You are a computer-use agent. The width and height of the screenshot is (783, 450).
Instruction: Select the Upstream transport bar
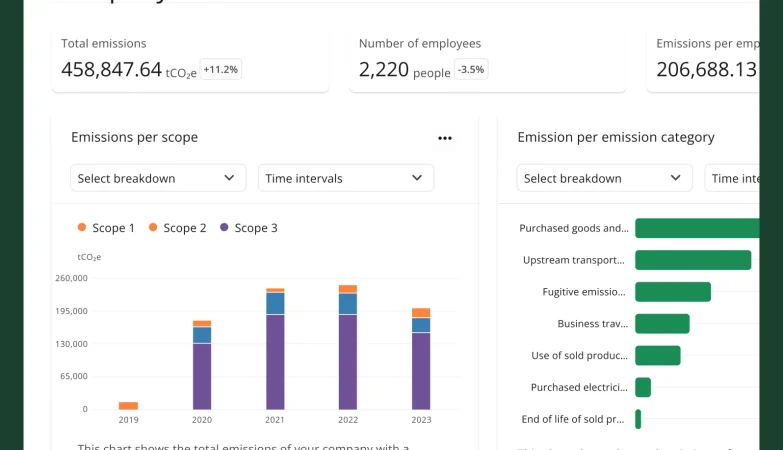pos(692,260)
